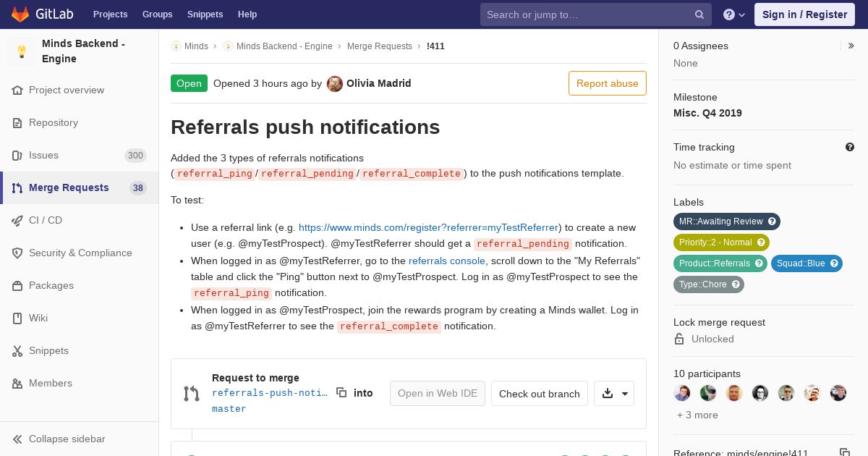The width and height of the screenshot is (868, 456).
Task: Copy merge request reference icon
Action: point(844,453)
